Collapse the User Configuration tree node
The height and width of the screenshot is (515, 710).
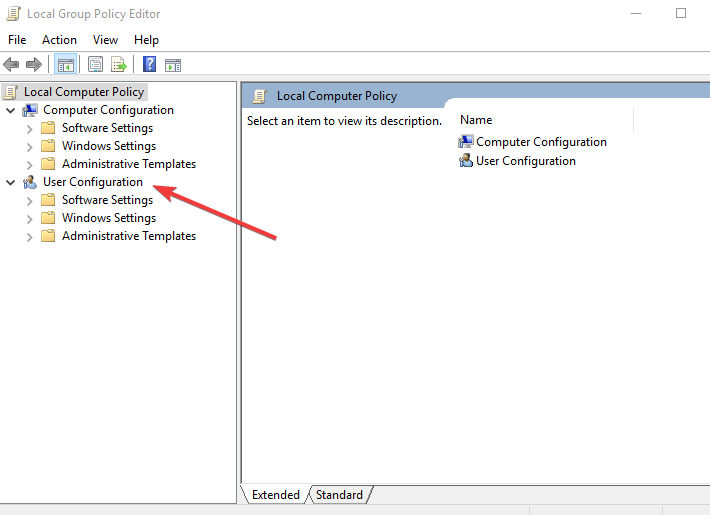coord(11,182)
